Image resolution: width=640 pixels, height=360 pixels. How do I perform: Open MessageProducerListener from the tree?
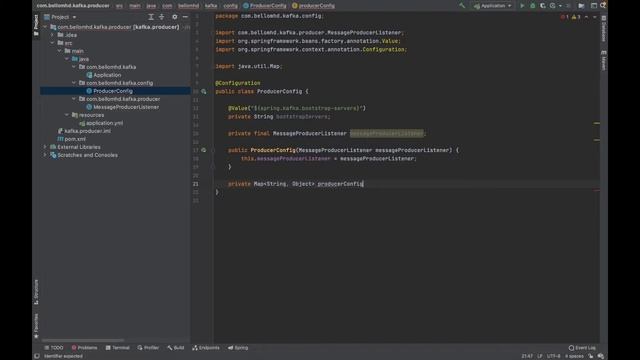tap(126, 107)
